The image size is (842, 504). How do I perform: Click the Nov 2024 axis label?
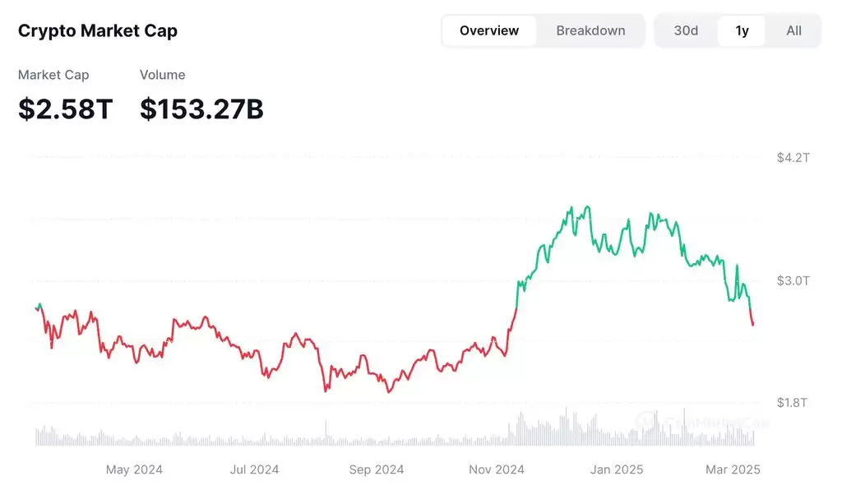click(x=497, y=469)
